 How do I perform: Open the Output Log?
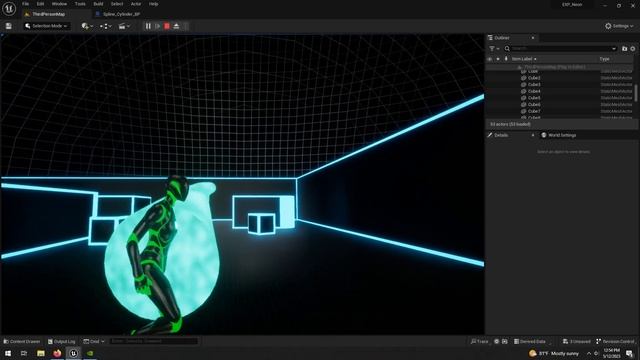click(62, 341)
